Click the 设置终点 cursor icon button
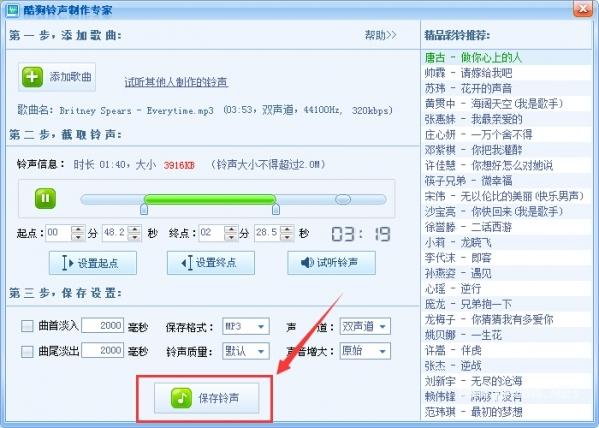This screenshot has width=599, height=428. [x=211, y=263]
